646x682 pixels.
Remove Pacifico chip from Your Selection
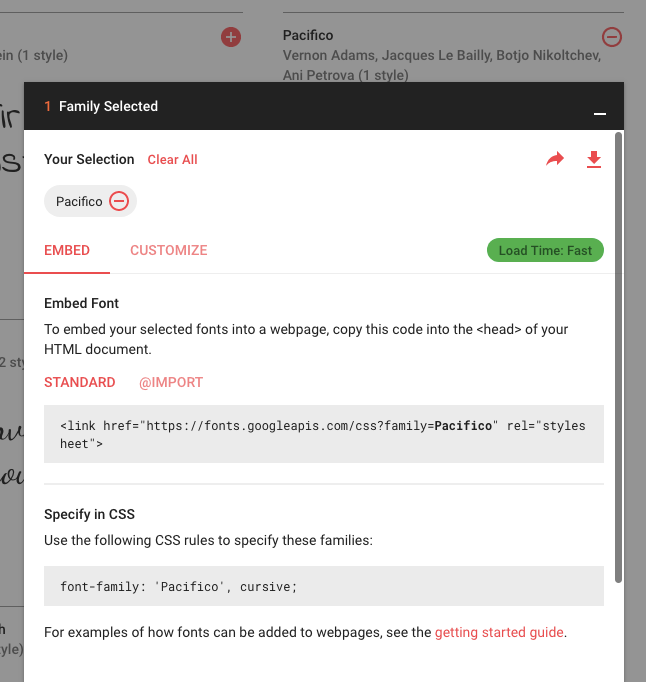(119, 201)
